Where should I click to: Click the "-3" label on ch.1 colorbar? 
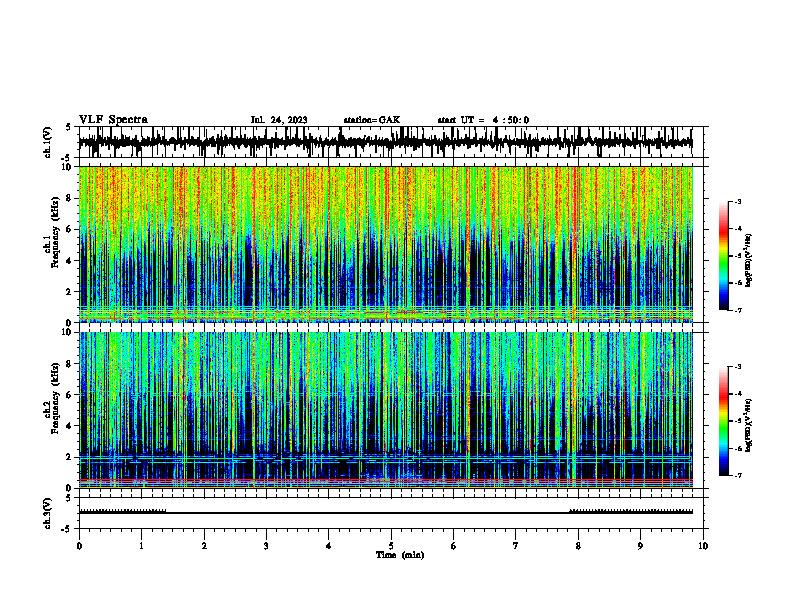(738, 201)
